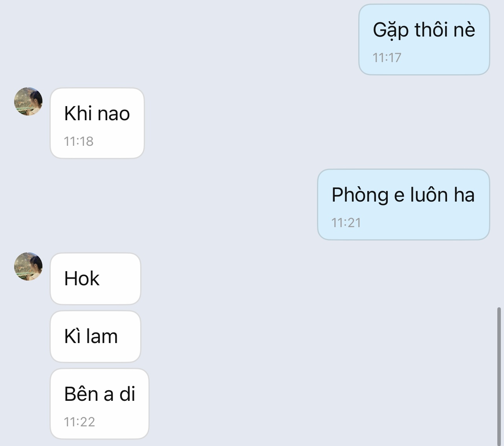Click the avatar beside the "Khi nao" message
Viewport: 504px width, 446px height.
[x=28, y=101]
